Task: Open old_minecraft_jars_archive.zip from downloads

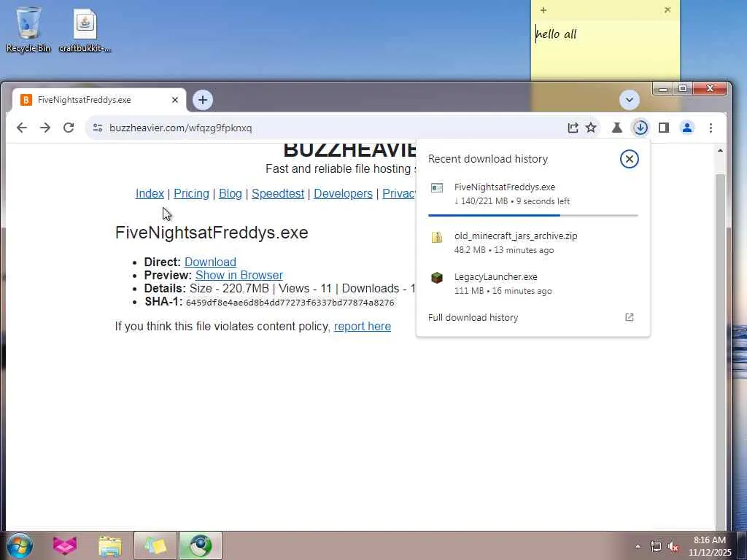Action: click(x=533, y=242)
